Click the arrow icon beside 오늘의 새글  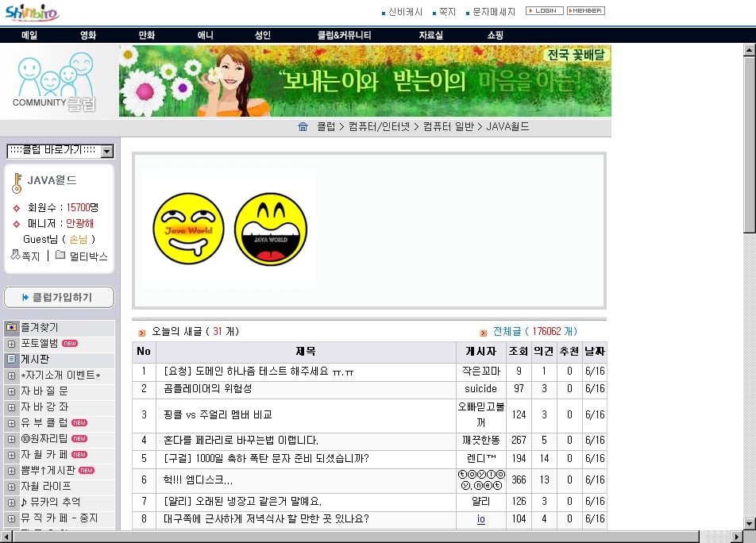pos(141,333)
